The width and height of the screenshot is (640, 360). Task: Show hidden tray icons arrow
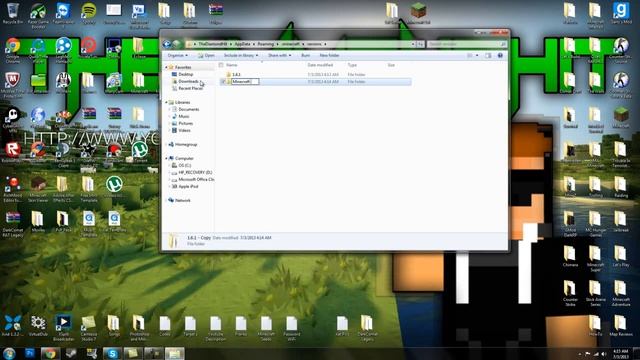(580, 354)
